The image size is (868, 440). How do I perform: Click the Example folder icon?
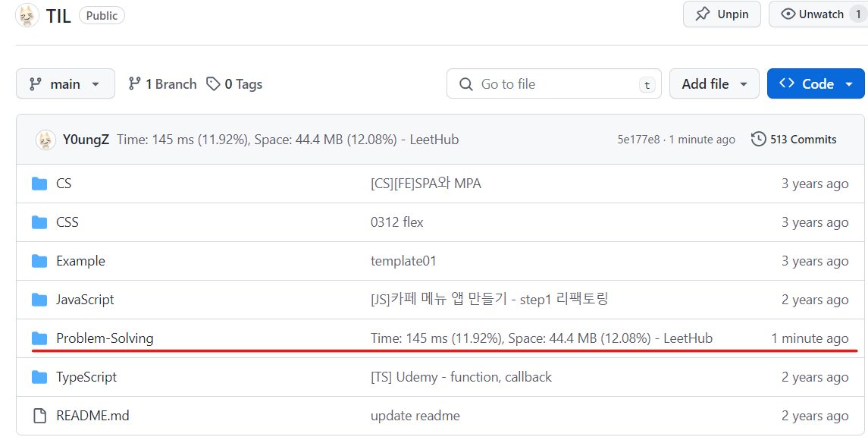[x=39, y=261]
